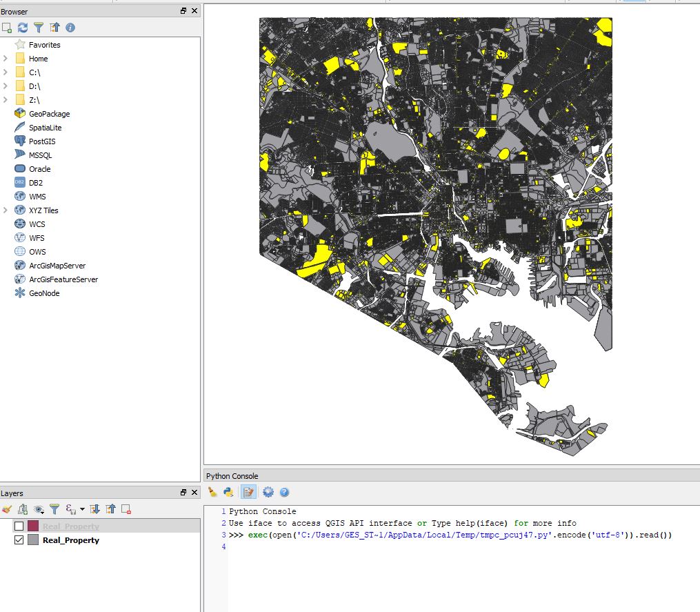Hide the checked Real_Property layer
This screenshot has height=612, width=700.
pos(19,540)
